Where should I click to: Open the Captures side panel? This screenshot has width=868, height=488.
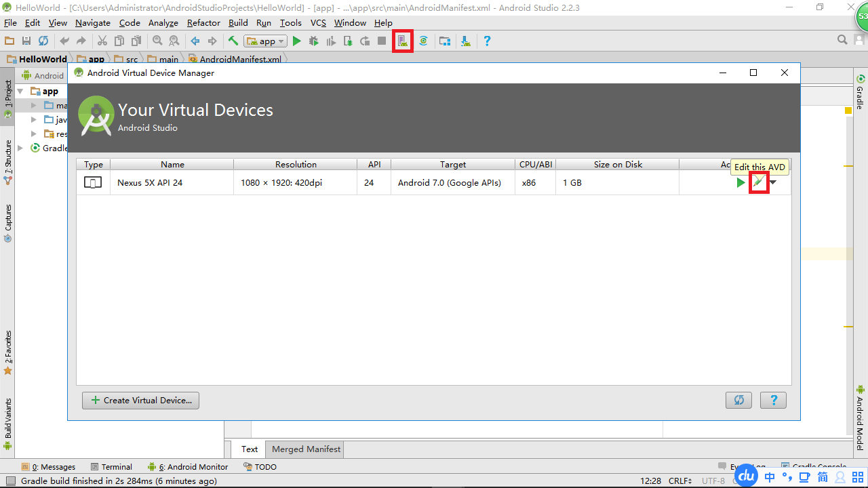click(7, 224)
